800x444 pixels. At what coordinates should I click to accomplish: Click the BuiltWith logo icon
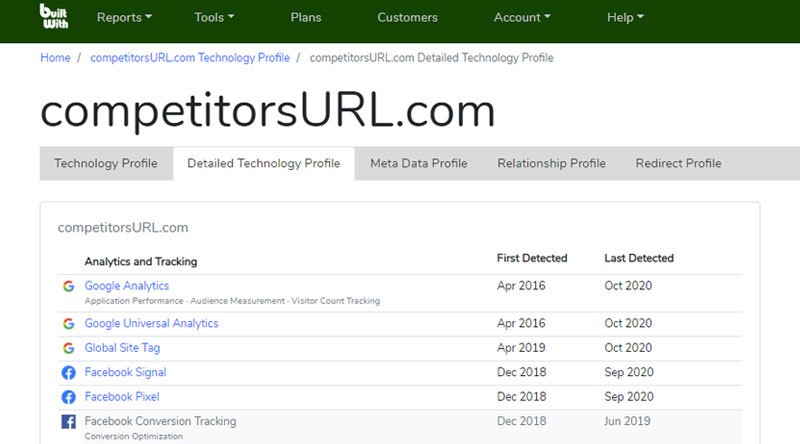pyautogui.click(x=54, y=17)
